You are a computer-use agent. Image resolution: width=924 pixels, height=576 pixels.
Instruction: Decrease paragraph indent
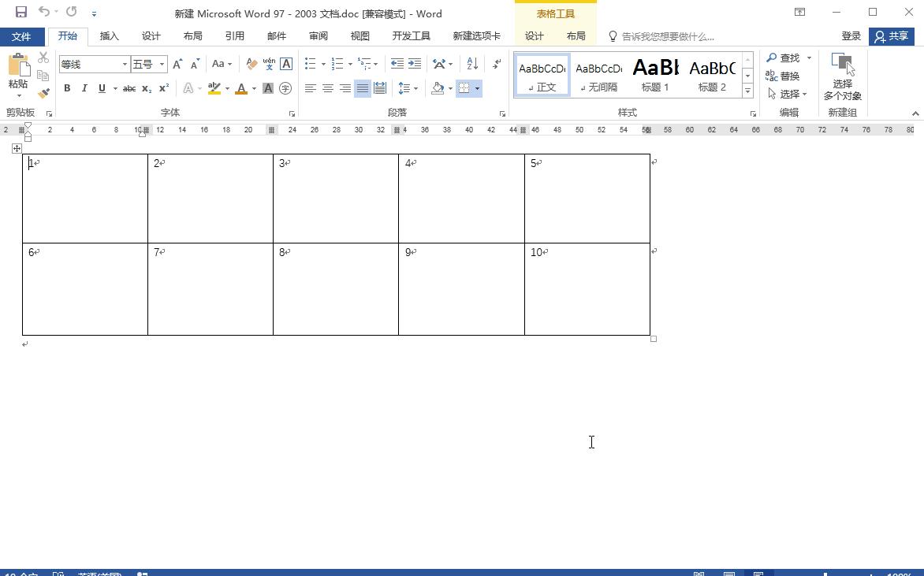397,64
